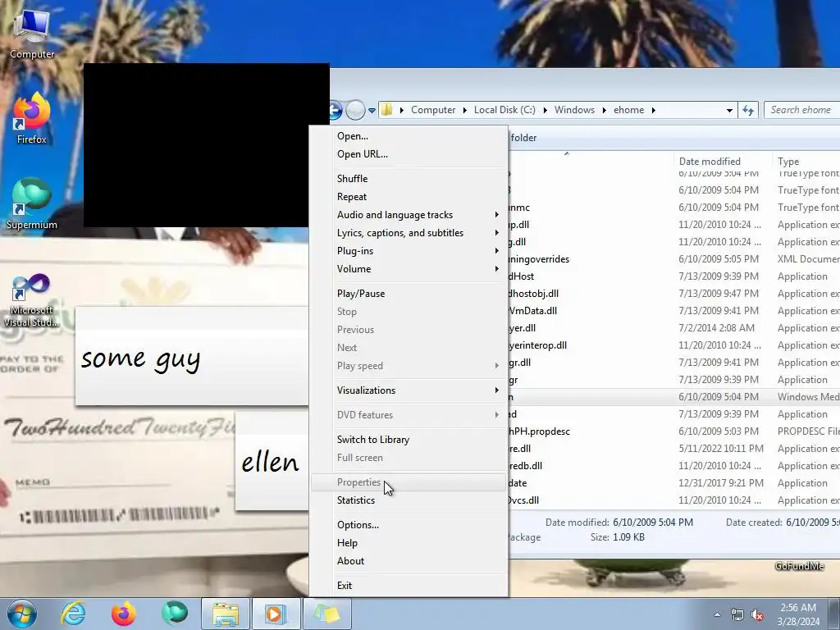
Task: Select the yerinterop.dll file row
Action: [674, 345]
